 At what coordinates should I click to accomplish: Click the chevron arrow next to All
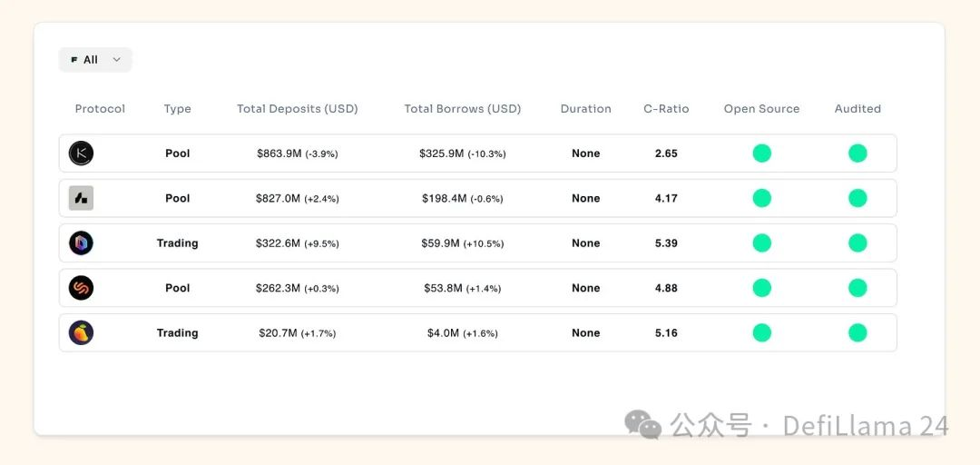(116, 60)
